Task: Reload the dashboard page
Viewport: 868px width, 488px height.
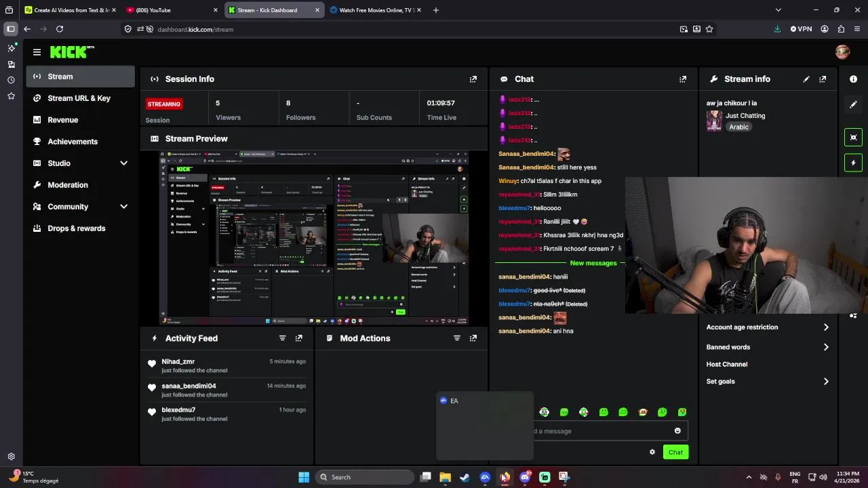Action: pos(60,29)
